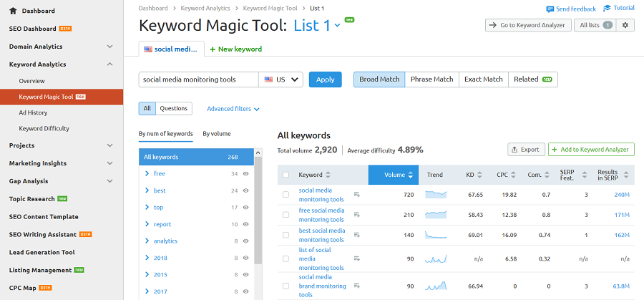Click the Send feedback chat icon

click(x=550, y=9)
